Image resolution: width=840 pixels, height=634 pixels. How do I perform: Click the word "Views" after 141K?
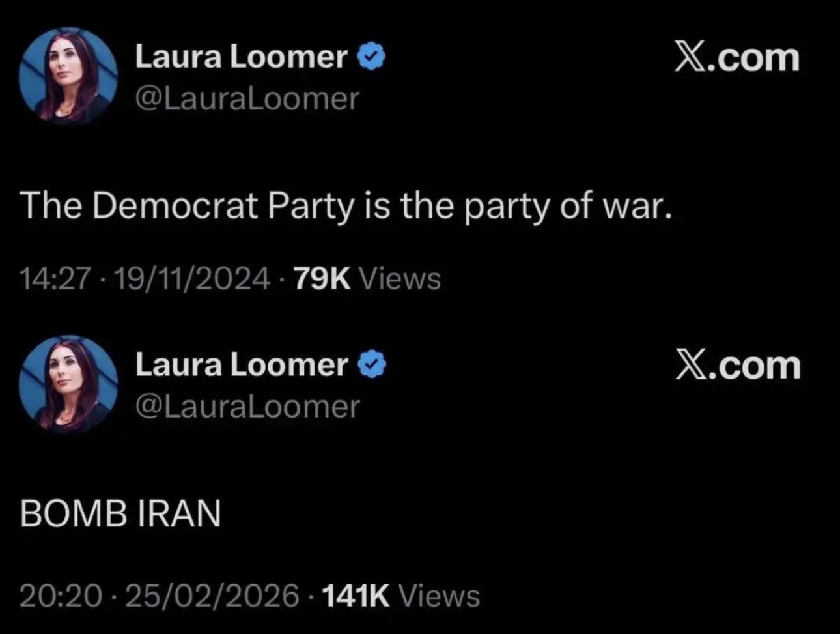click(439, 596)
